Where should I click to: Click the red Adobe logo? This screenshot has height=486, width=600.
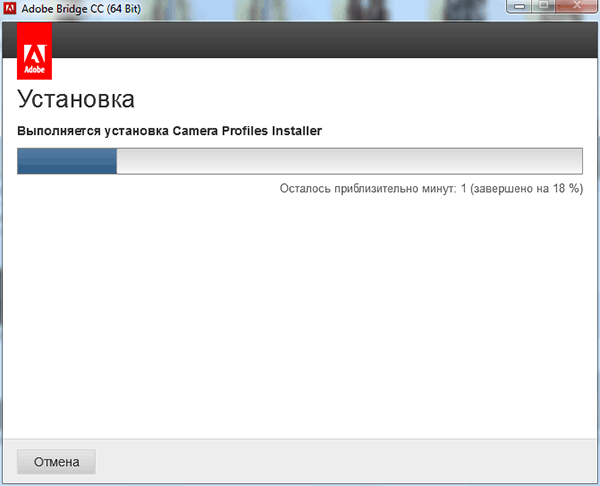click(34, 51)
